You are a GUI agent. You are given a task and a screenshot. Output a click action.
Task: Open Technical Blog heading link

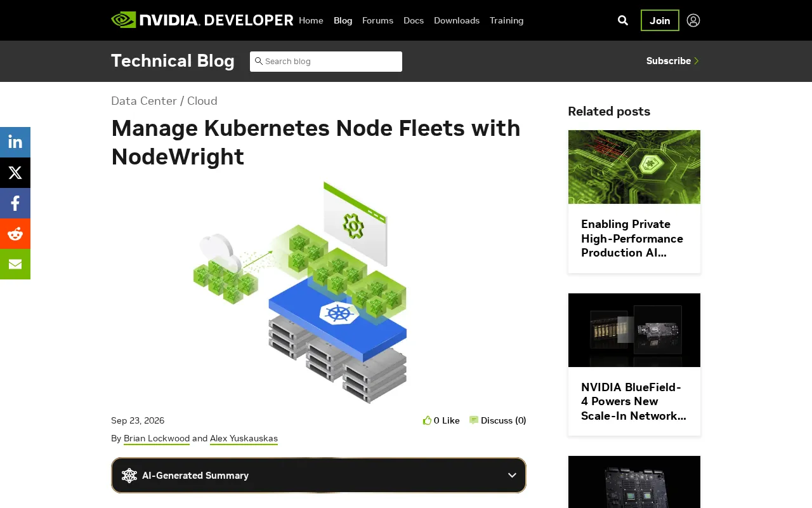coord(173,61)
